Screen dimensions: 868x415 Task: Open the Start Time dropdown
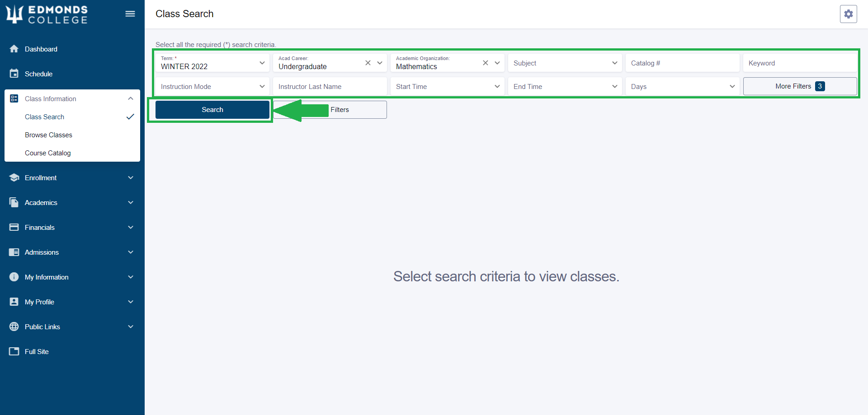(x=448, y=86)
